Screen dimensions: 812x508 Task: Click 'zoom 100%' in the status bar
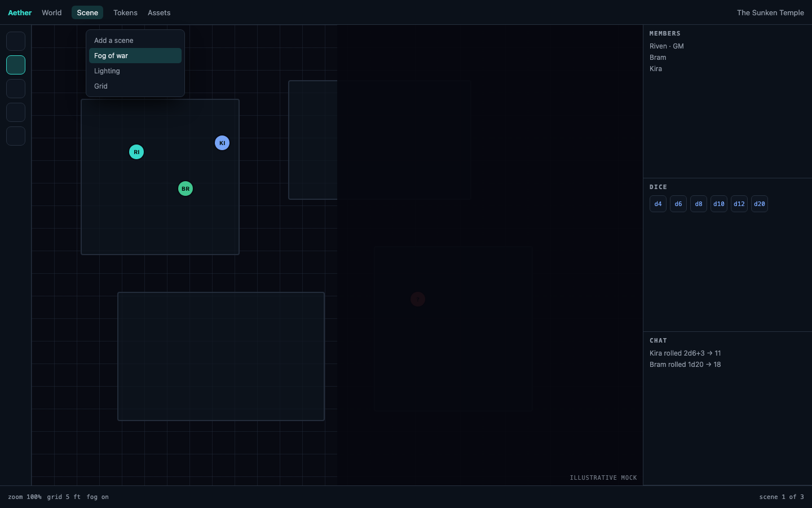tap(25, 497)
